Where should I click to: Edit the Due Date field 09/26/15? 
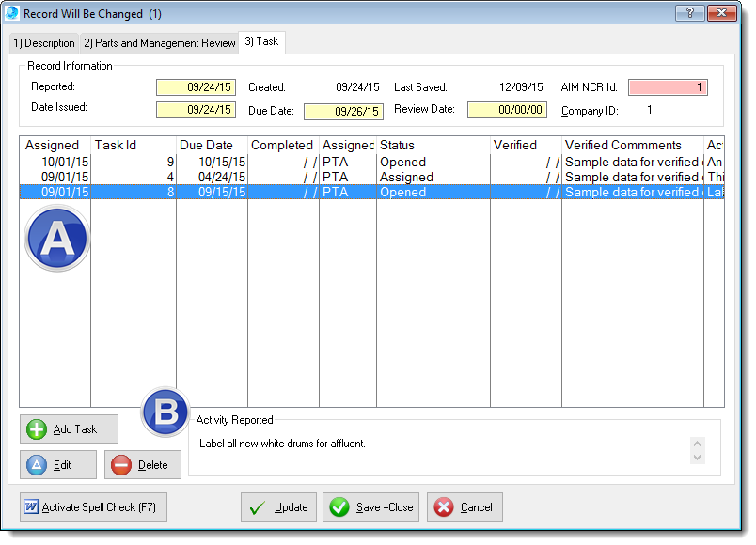tap(343, 112)
